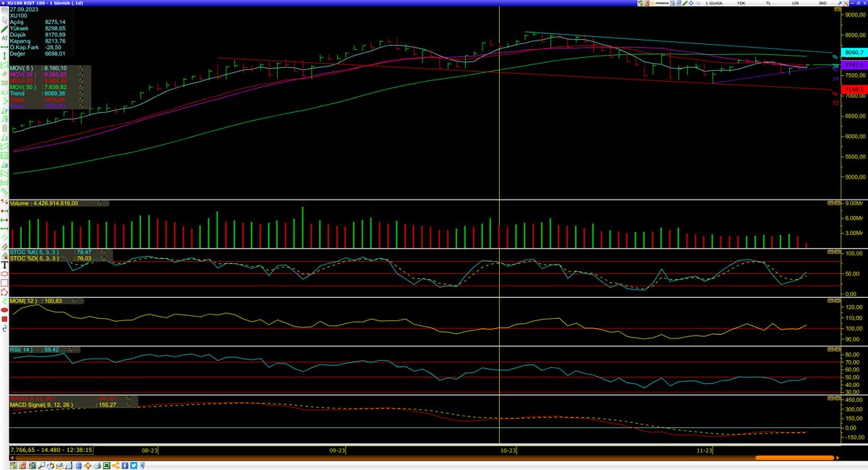Open settings marker for Volume indicator
Image resolution: width=868 pixels, height=470 pixels.
coord(100,203)
